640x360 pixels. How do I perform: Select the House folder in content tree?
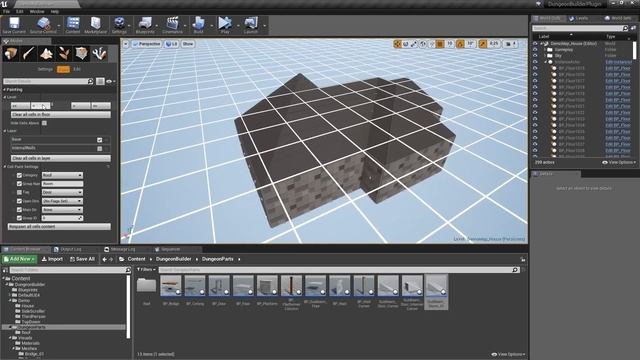coord(27,306)
